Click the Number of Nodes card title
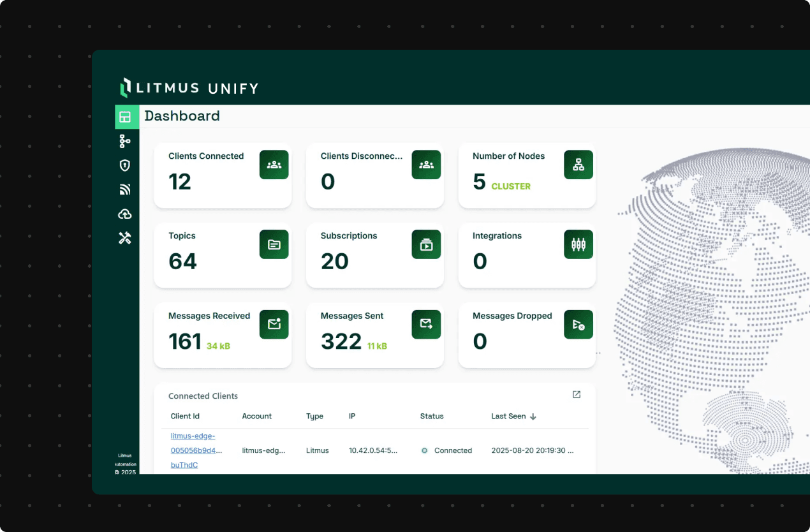 tap(508, 156)
